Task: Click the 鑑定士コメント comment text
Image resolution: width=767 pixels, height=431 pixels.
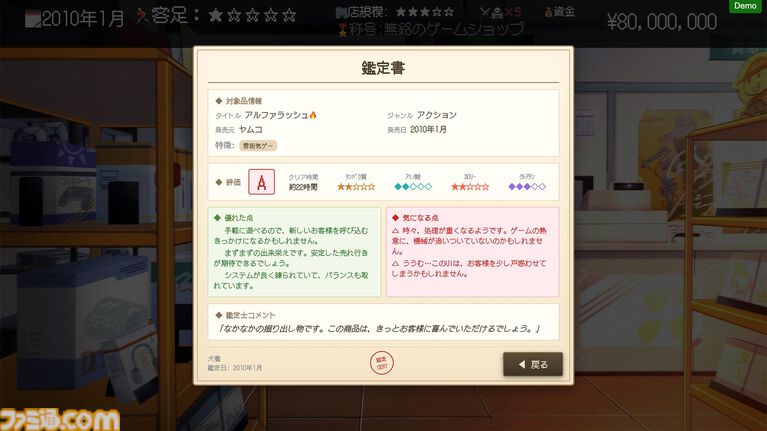Action: click(x=379, y=329)
